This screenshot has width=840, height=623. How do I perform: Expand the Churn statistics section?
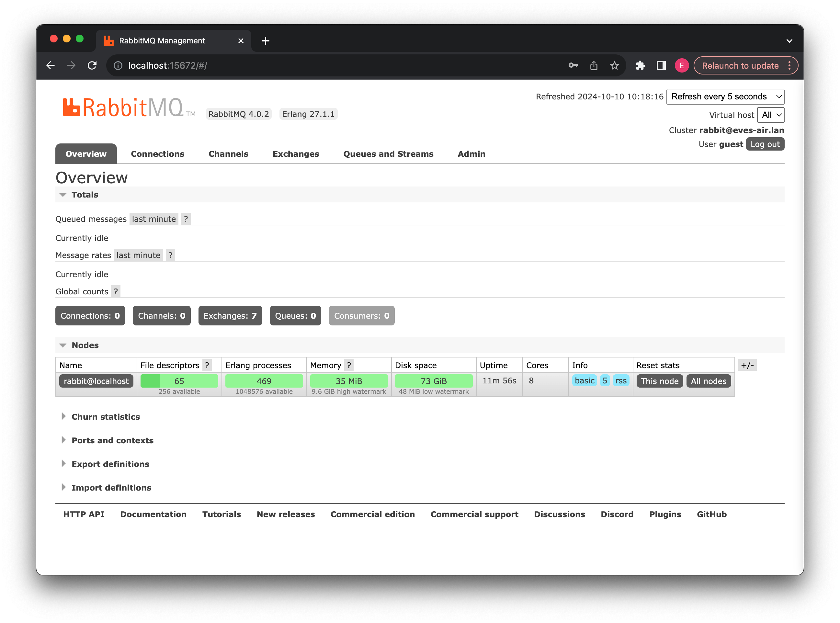point(105,417)
